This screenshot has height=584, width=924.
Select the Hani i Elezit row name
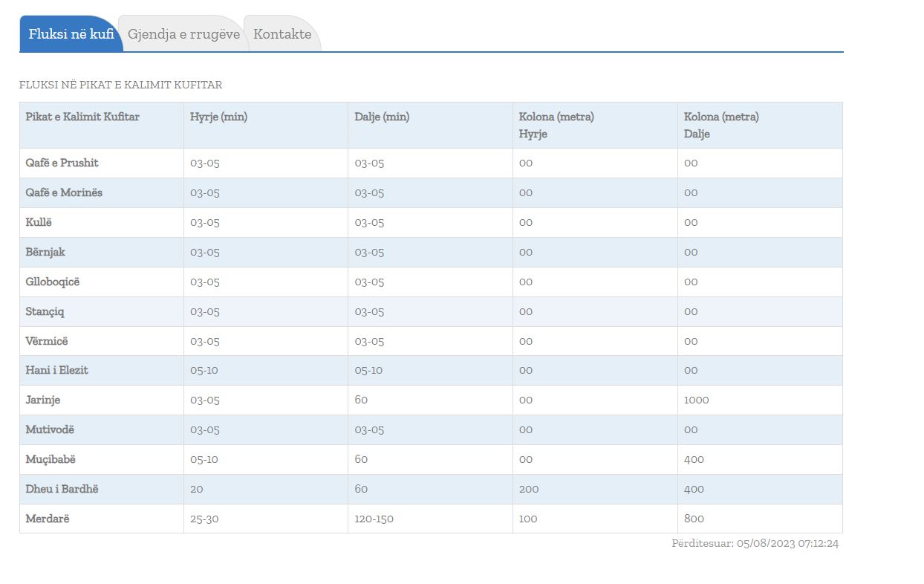pyautogui.click(x=56, y=370)
